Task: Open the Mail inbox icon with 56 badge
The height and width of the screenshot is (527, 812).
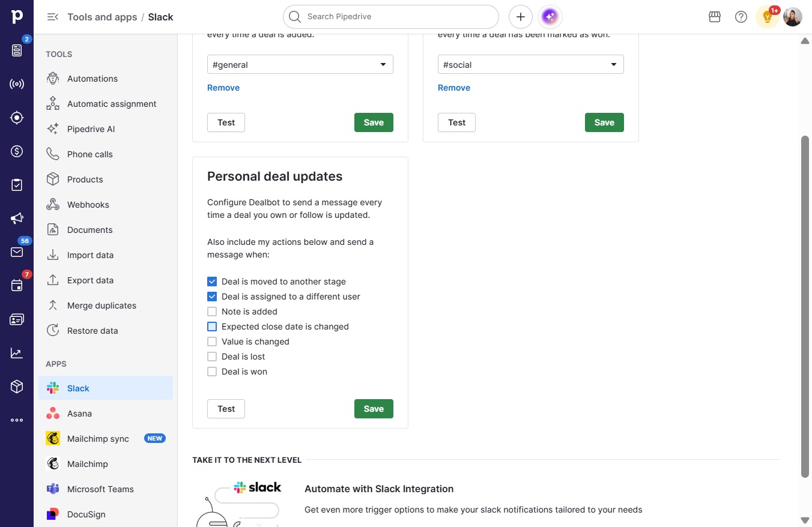Action: (x=17, y=252)
